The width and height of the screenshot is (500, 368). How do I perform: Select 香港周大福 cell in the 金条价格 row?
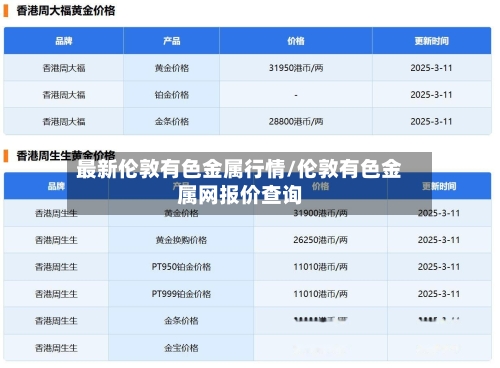click(64, 122)
